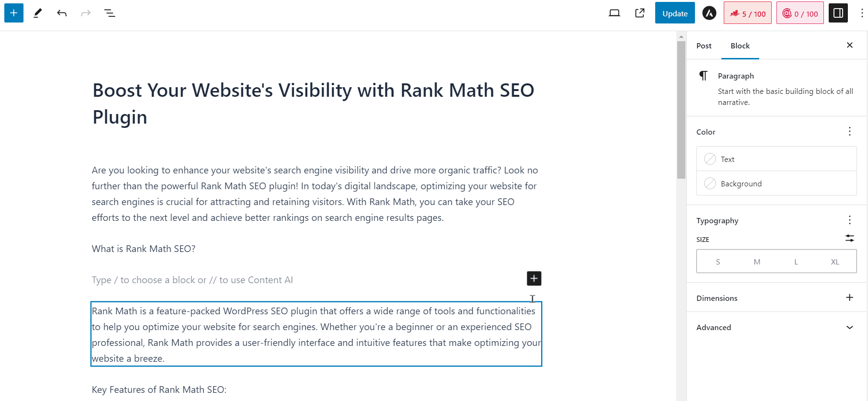The height and width of the screenshot is (401, 868).
Task: Select the S font size
Action: pyautogui.click(x=718, y=262)
